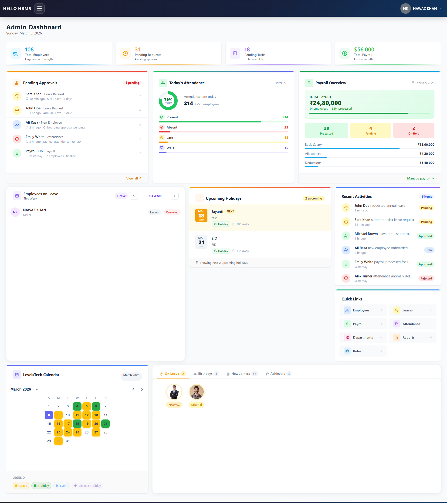Click the Upcoming Holidays calendar icon

click(200, 198)
